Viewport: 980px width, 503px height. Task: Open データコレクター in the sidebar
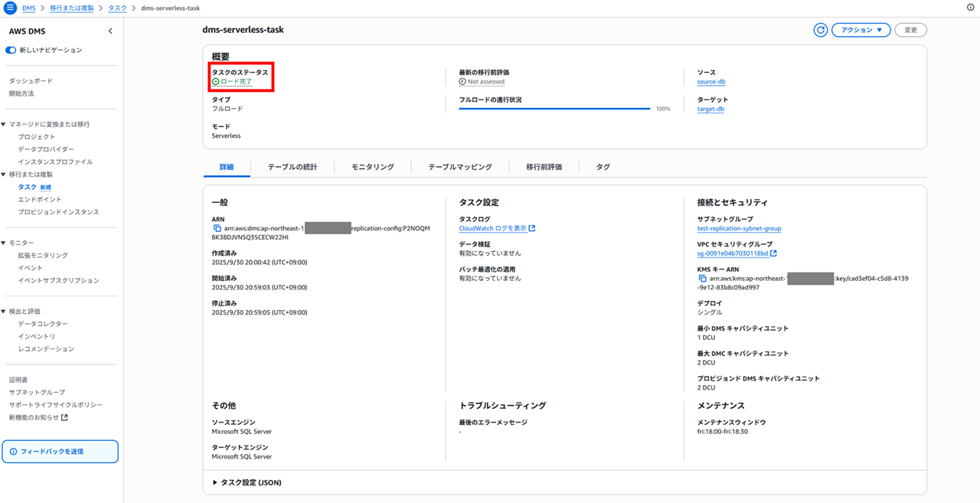[x=43, y=324]
